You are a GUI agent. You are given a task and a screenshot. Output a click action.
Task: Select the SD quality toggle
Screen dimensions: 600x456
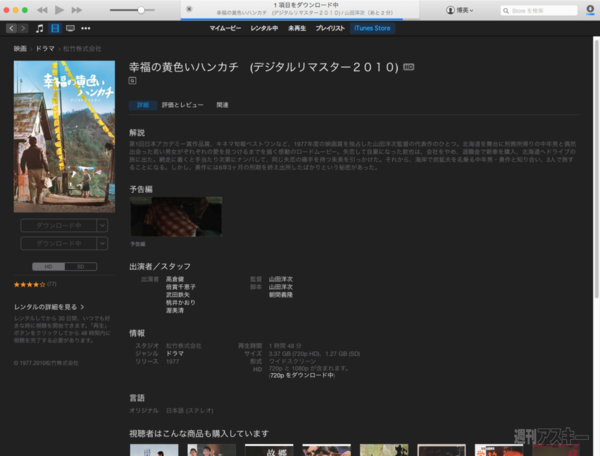pyautogui.click(x=80, y=267)
